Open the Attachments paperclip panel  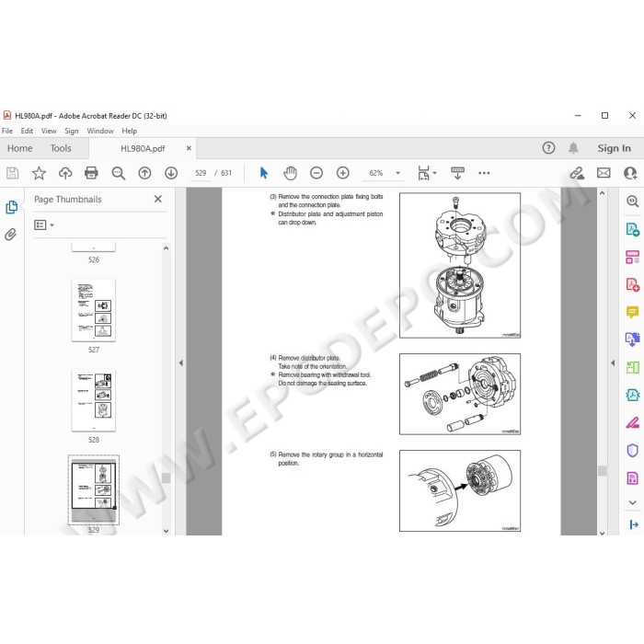11,234
